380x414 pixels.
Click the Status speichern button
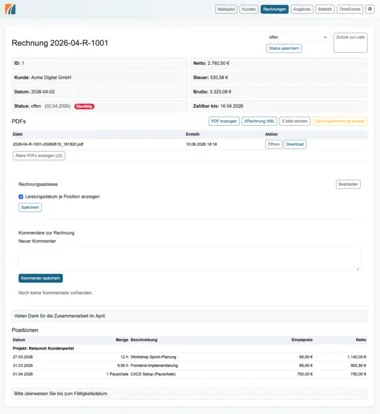284,48
